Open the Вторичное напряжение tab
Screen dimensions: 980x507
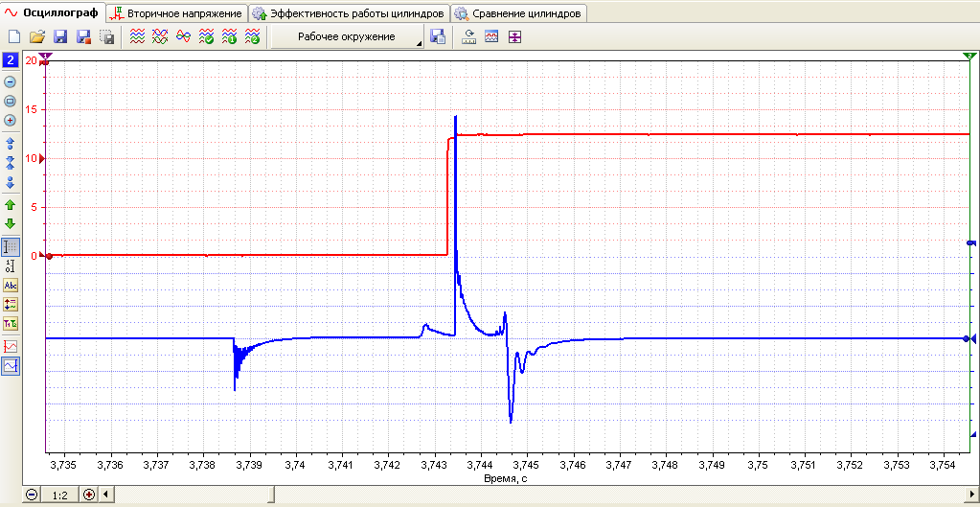pos(177,13)
